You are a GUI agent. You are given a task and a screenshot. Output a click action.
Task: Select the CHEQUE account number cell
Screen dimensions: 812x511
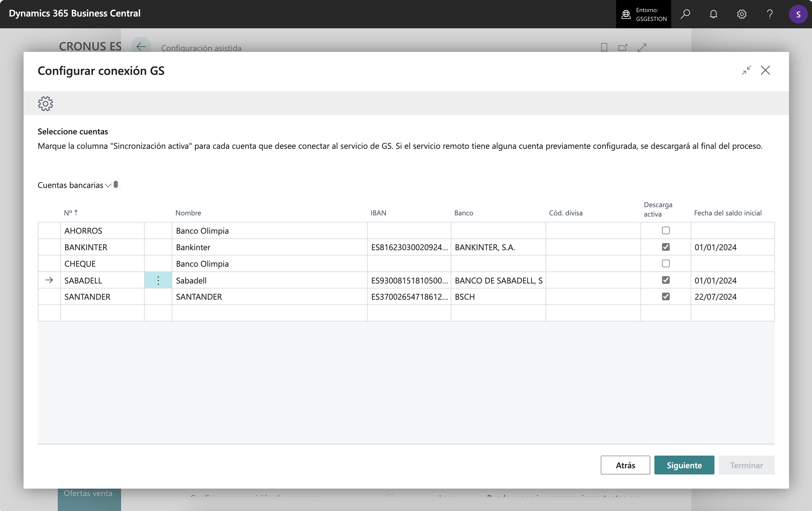(103, 264)
